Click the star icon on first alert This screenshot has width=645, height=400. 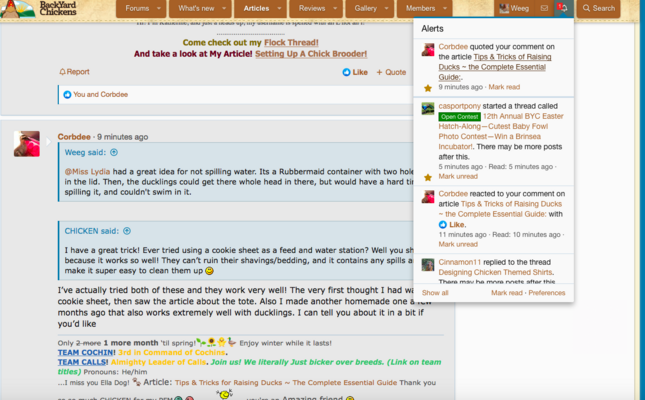coord(428,88)
